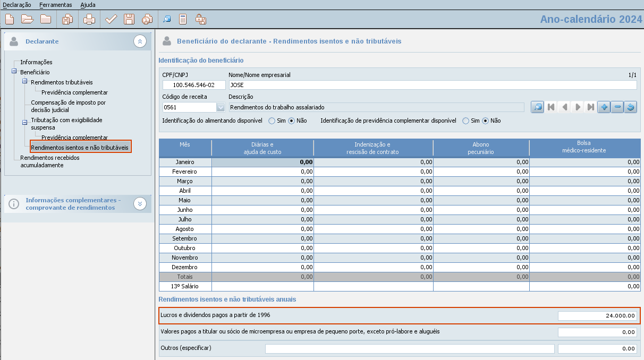This screenshot has height=360, width=644.
Task: Open the calculator icon in toolbar
Action: tap(183, 20)
